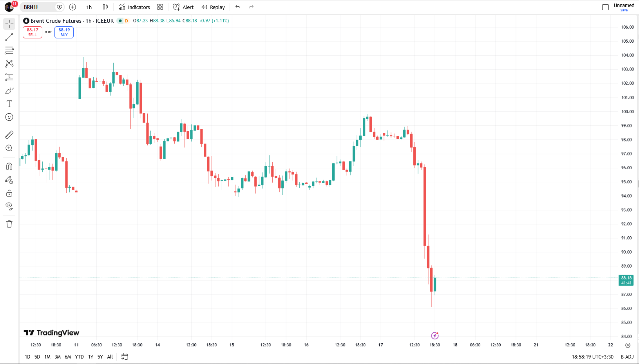Delete all drawings with trash icon

[x=9, y=224]
